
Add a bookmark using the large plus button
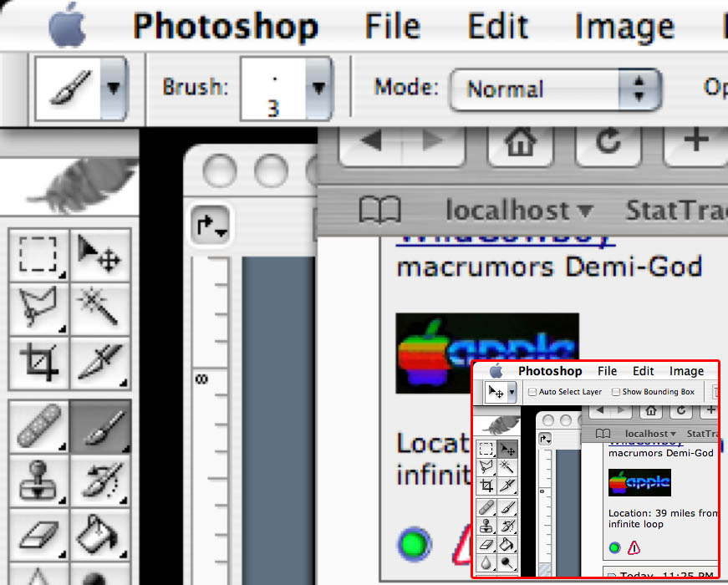[695, 141]
